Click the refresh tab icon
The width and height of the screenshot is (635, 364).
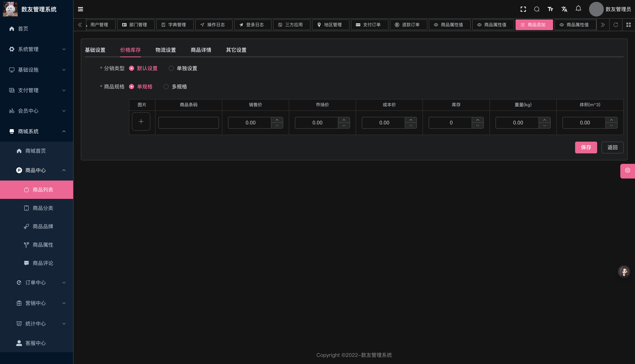[x=616, y=25]
